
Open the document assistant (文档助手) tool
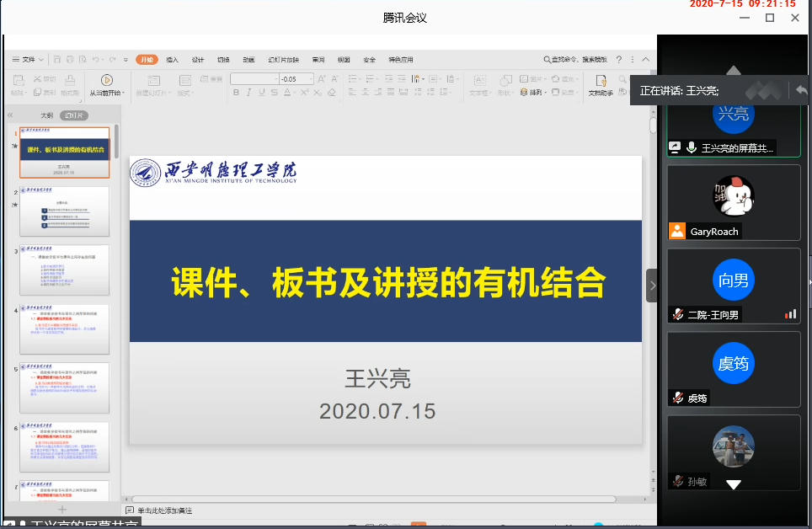(601, 84)
